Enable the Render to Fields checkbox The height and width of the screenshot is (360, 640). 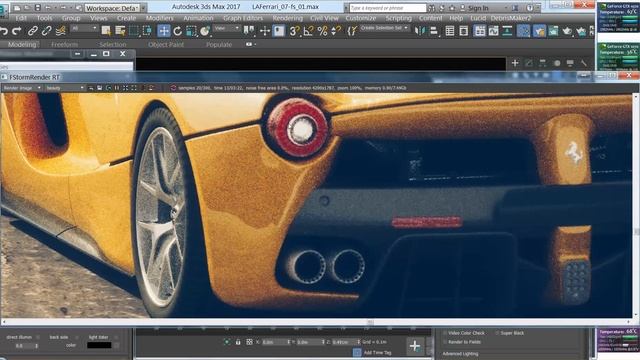tap(445, 342)
